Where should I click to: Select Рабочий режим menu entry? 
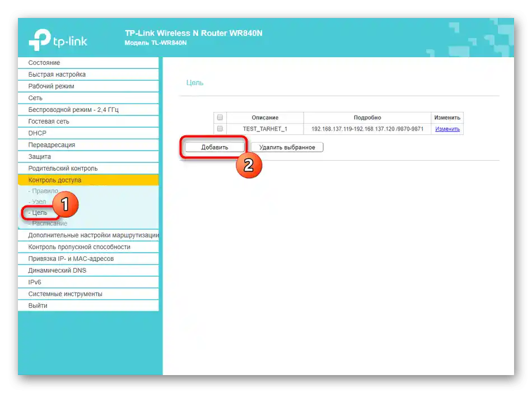[88, 86]
